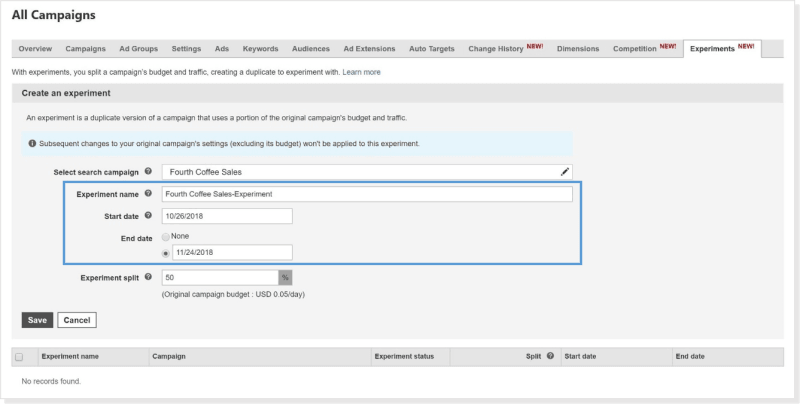Screen dimensions: 800x404
Task: Click help icon beside Experiment split label
Action: [x=148, y=277]
